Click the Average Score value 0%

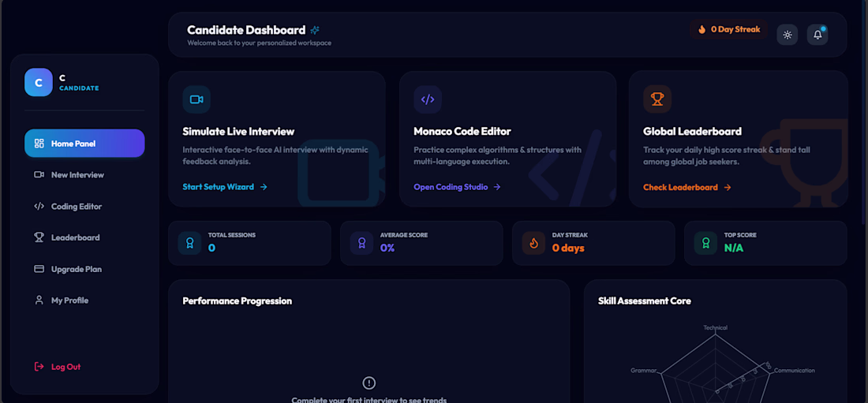coord(387,248)
